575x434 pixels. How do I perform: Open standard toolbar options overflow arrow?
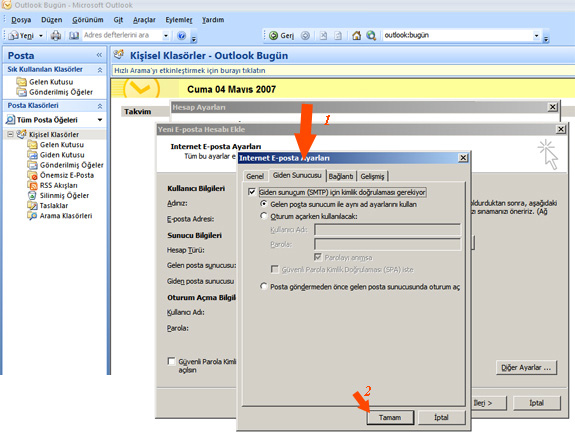(194, 38)
